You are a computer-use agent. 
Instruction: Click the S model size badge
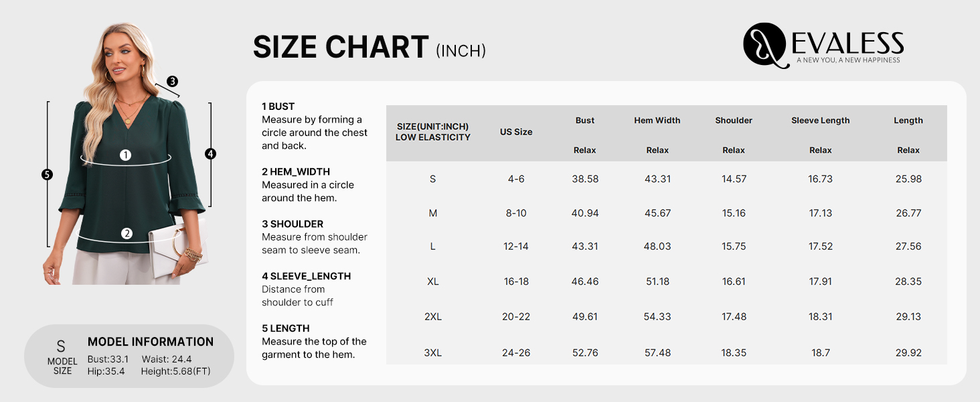click(x=62, y=355)
